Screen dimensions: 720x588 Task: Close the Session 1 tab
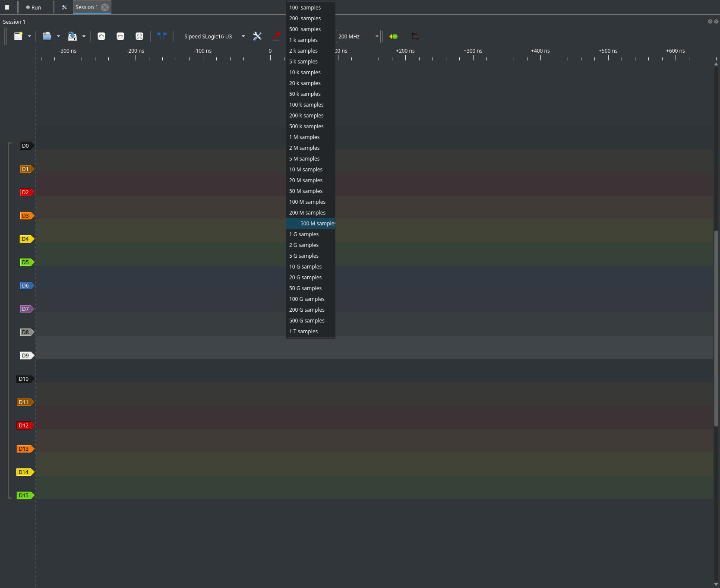[105, 7]
